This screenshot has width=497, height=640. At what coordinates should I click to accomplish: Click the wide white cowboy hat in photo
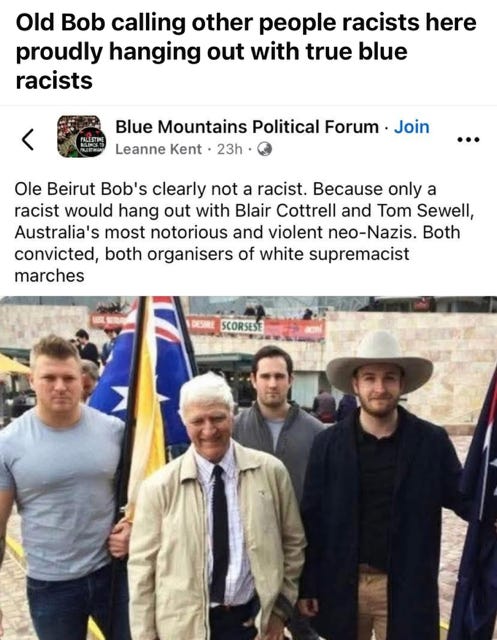[x=379, y=362]
